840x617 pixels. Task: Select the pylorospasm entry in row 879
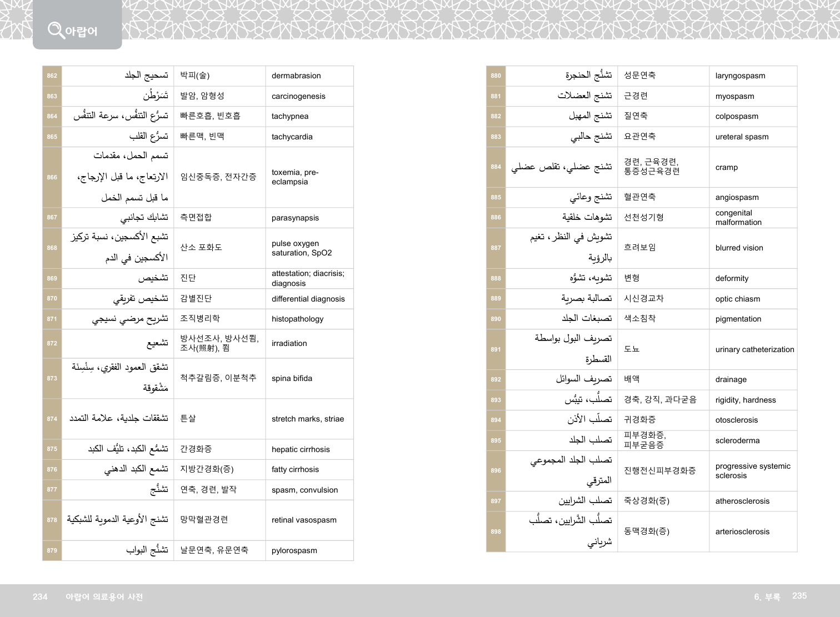point(294,551)
